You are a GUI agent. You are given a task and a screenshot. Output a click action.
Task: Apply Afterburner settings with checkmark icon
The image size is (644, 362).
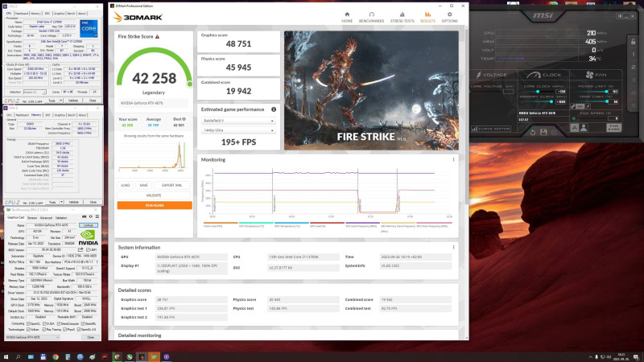[555, 133]
